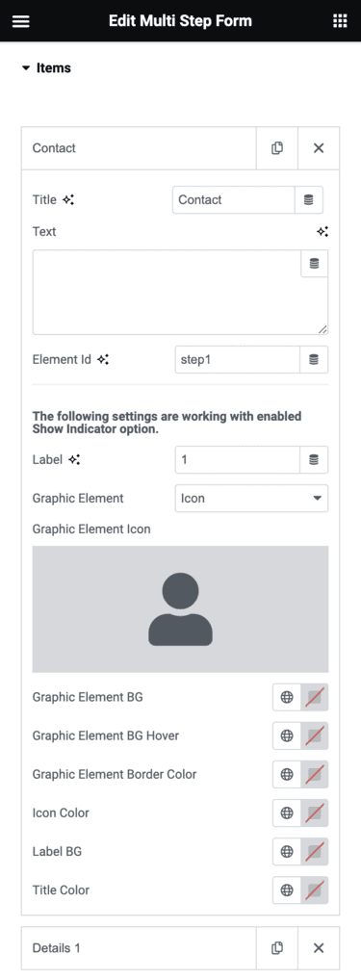Open the widgets grid icon
Image resolution: width=361 pixels, height=980 pixels.
pyautogui.click(x=340, y=21)
